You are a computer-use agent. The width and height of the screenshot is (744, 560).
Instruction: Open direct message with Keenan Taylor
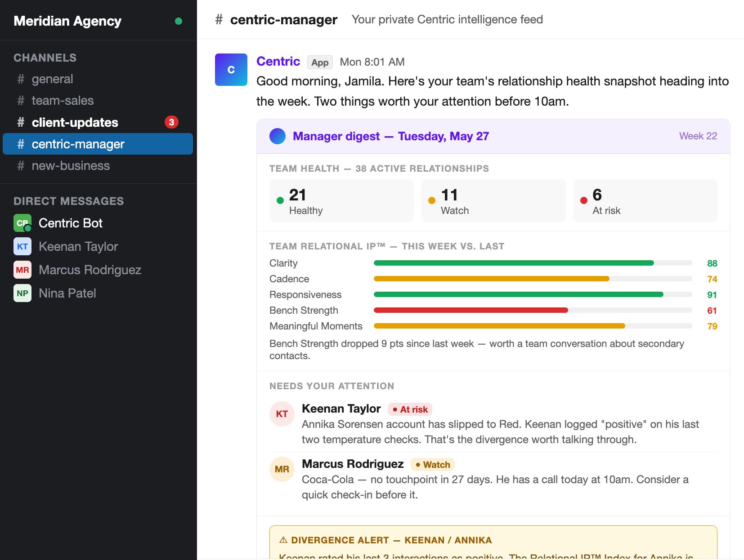[98, 246]
